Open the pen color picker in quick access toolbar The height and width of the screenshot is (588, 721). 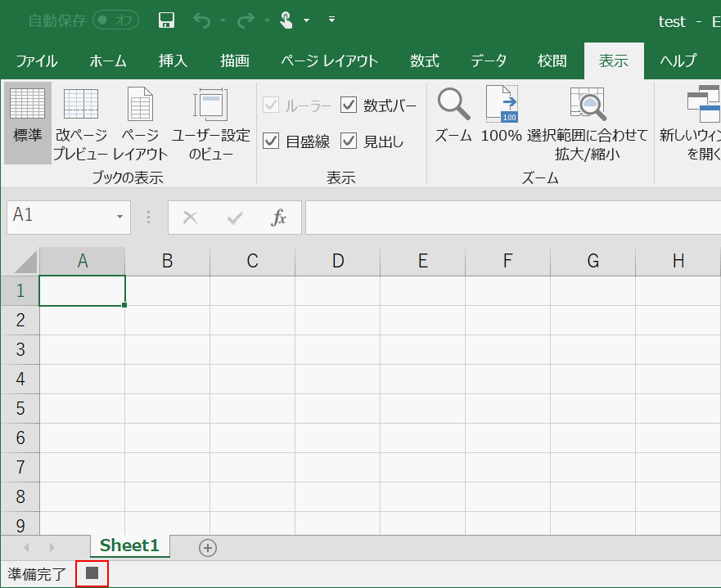[308, 20]
